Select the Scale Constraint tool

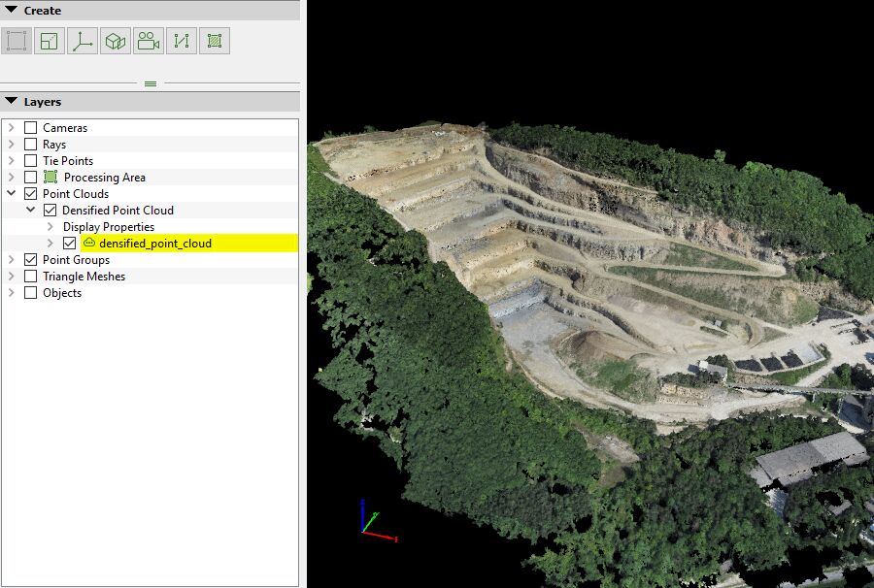(x=181, y=41)
